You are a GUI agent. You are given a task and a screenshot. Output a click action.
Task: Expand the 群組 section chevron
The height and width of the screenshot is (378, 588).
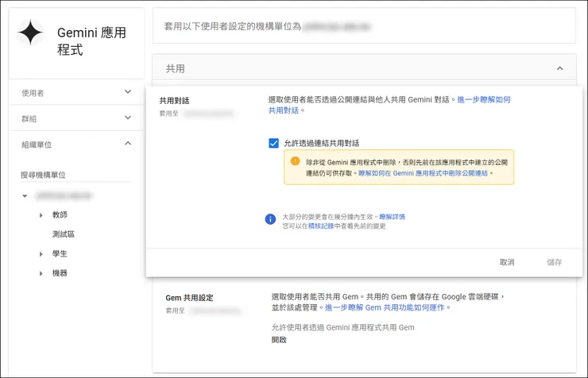tap(128, 118)
